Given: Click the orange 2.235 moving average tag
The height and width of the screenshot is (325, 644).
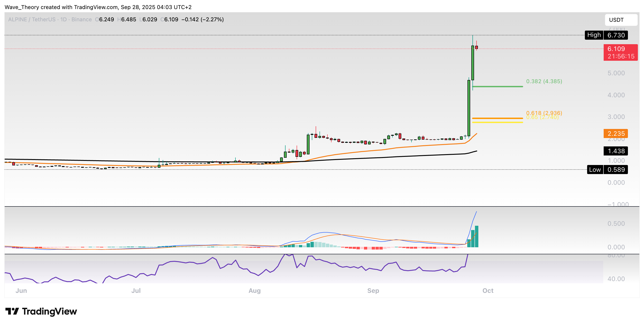Looking at the screenshot, I should click(615, 133).
